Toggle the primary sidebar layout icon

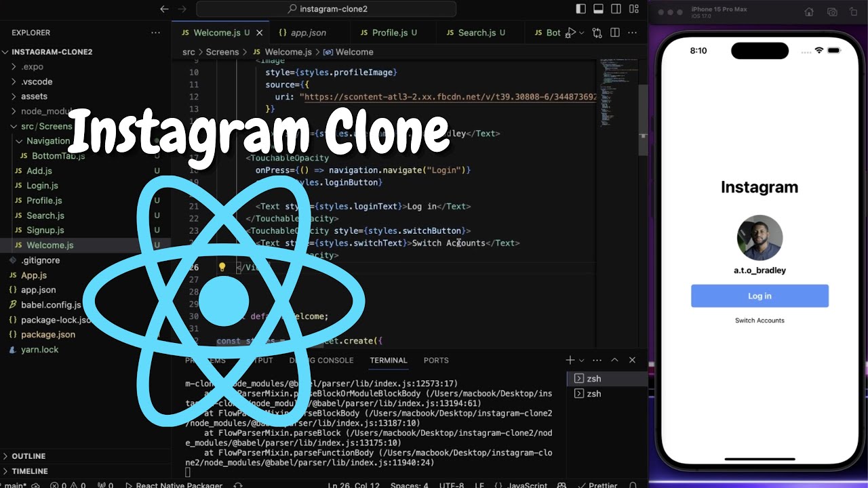581,9
